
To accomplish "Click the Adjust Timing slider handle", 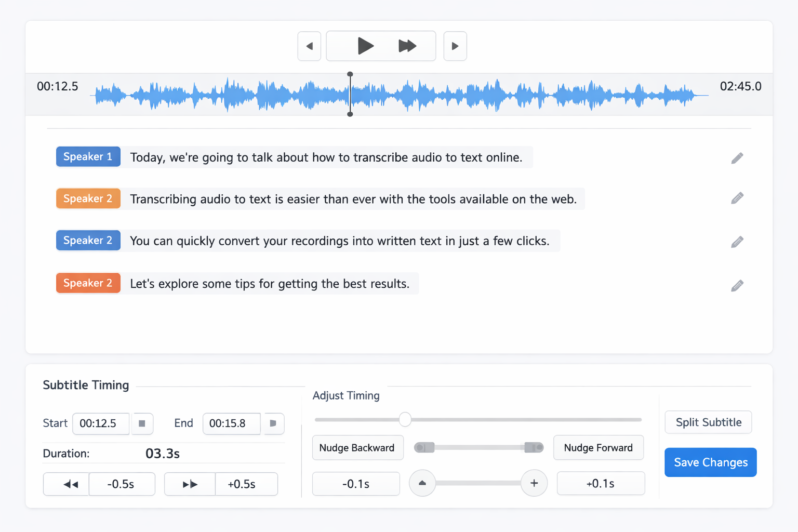I will pos(405,419).
